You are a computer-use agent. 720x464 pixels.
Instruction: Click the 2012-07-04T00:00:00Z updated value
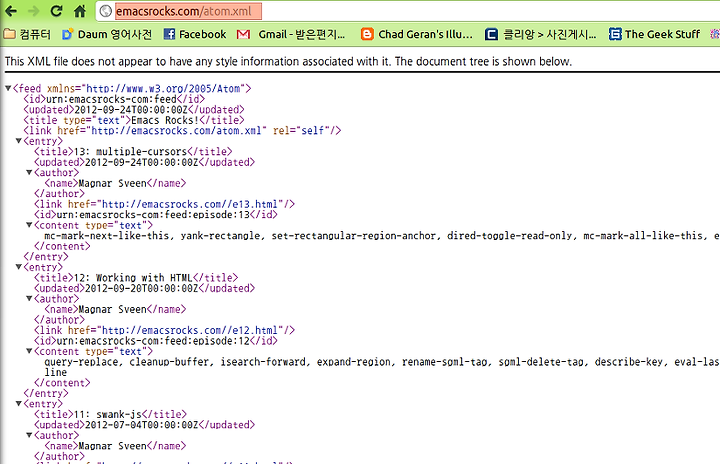click(141, 425)
